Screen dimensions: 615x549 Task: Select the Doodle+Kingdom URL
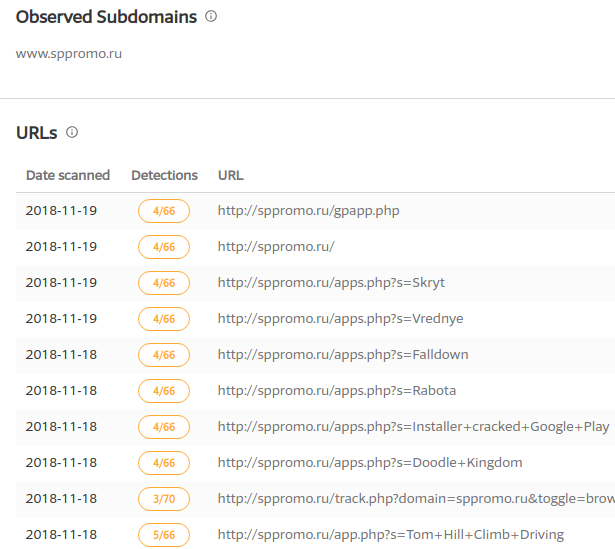click(370, 463)
